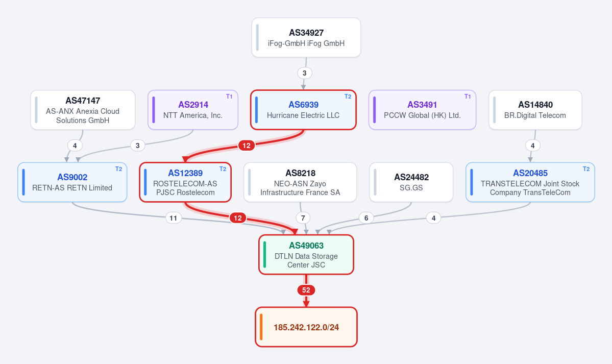The width and height of the screenshot is (612, 364).
Task: Select the red 12 badge below AS6939
Action: click(x=247, y=145)
